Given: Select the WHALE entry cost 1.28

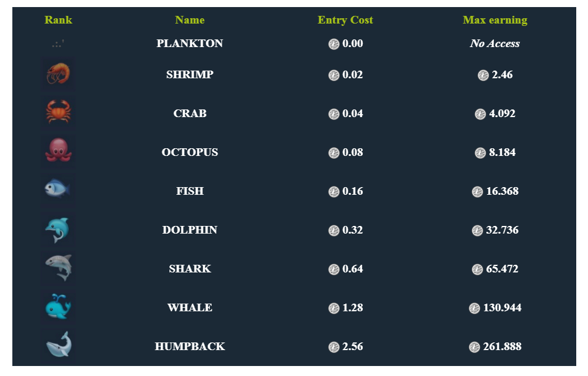Looking at the screenshot, I should click(352, 308).
